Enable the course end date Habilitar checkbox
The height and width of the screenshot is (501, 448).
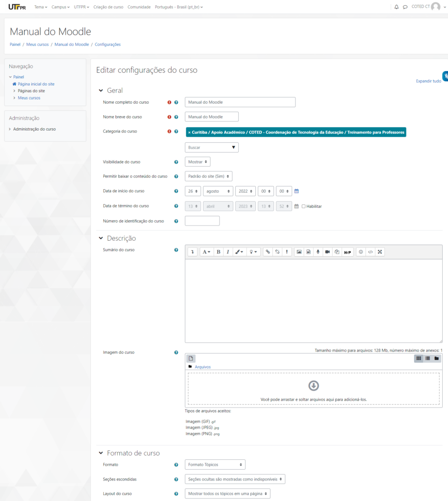click(x=304, y=206)
